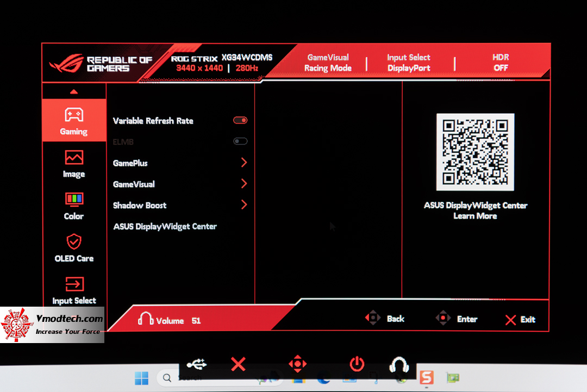The width and height of the screenshot is (587, 392).
Task: Click the Windows taskbar search magnifier
Action: pos(167,378)
